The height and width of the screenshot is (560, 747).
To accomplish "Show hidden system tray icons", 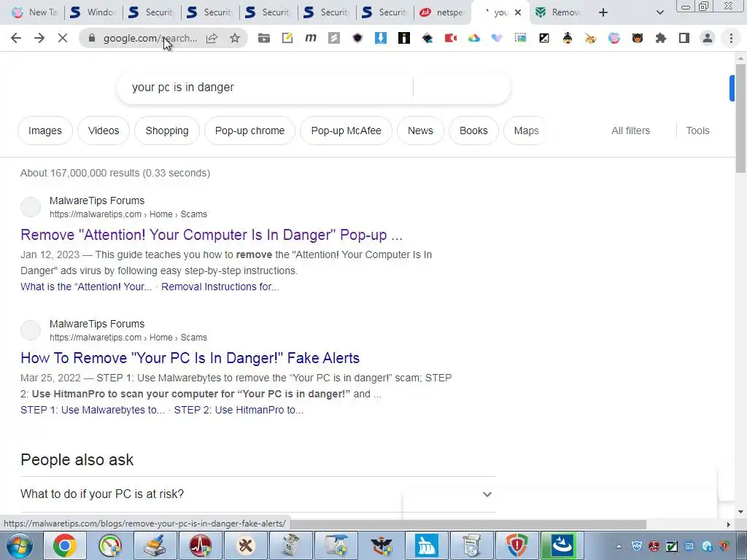I will (x=619, y=547).
